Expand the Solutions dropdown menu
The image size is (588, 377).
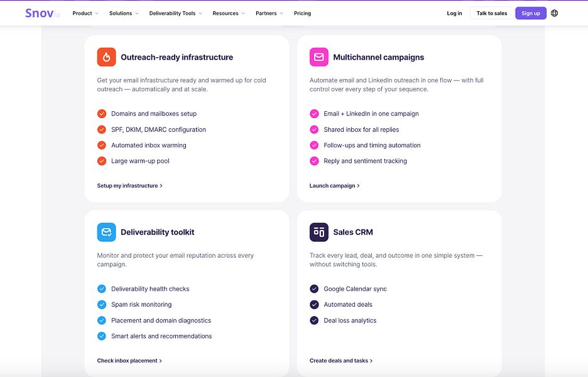click(x=124, y=13)
